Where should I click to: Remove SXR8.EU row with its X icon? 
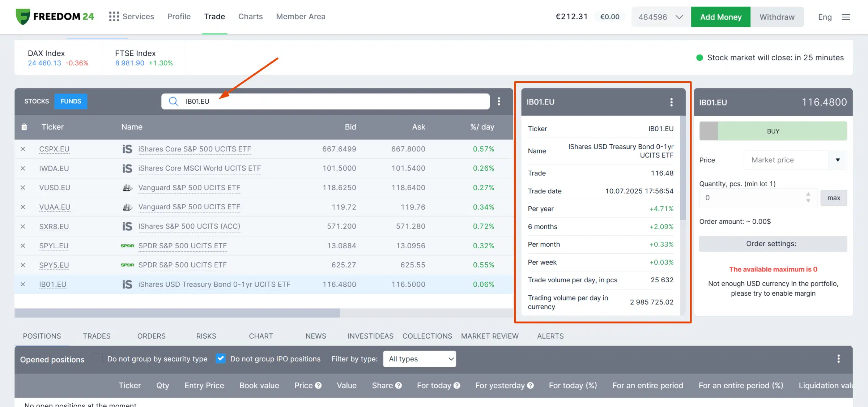23,227
